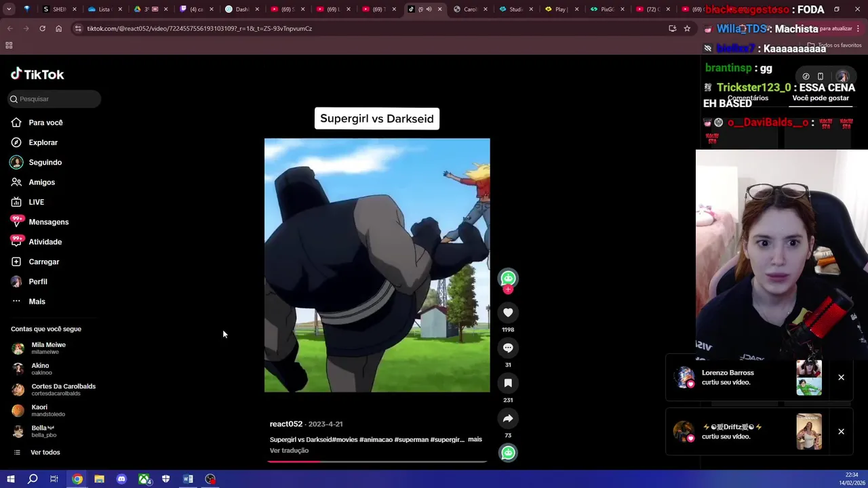
Task: Focus the Pesquisar search field
Action: [55, 99]
